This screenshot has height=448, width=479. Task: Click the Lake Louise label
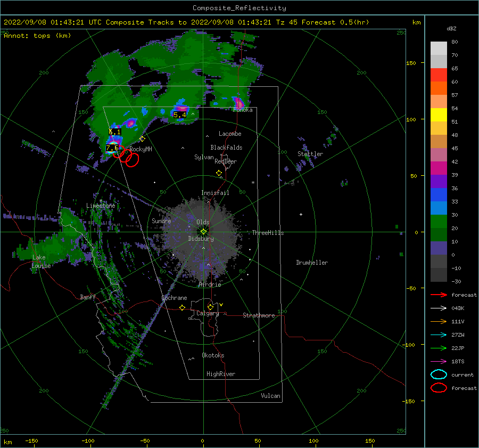point(41,262)
